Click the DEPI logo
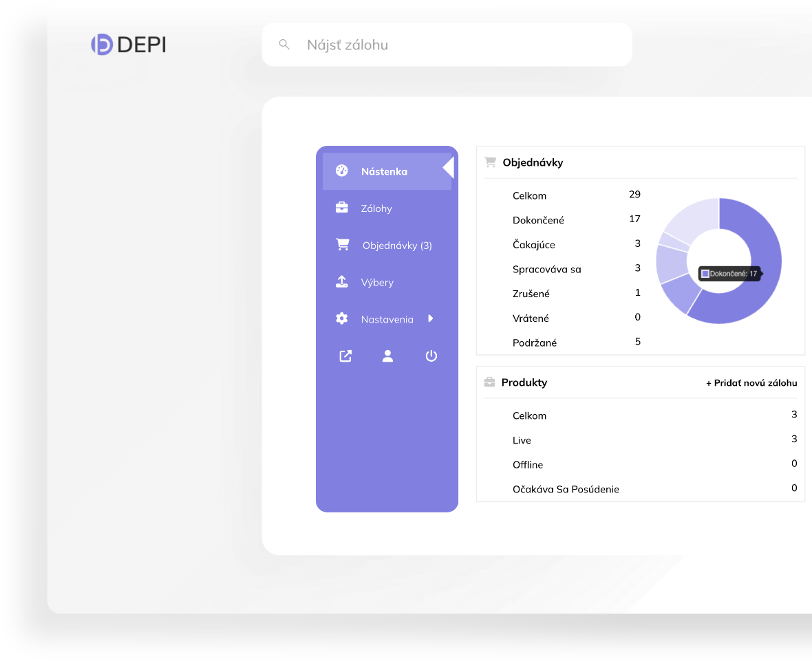 click(129, 45)
